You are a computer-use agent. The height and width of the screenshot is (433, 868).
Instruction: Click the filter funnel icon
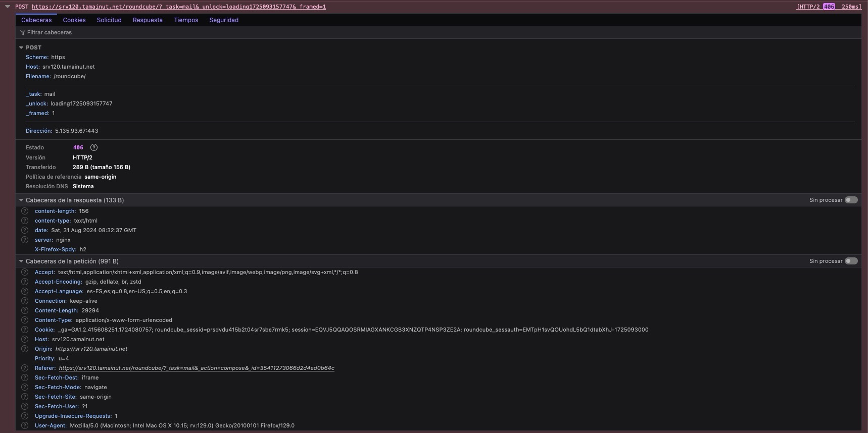click(23, 32)
